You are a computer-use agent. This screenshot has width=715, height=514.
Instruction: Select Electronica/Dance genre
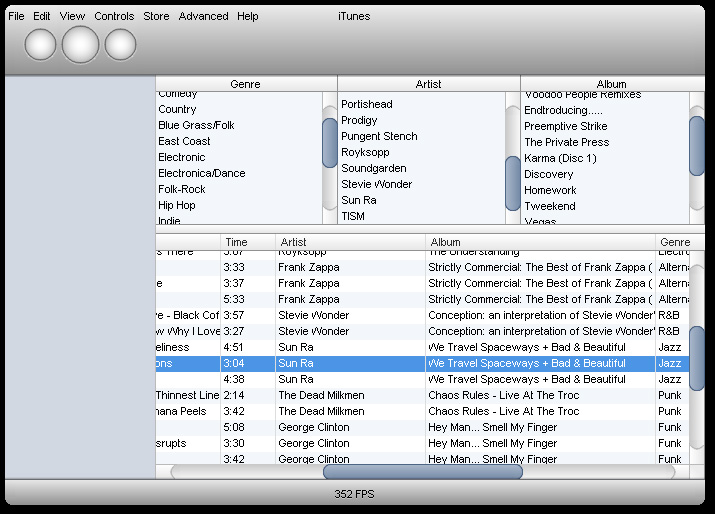(239, 173)
